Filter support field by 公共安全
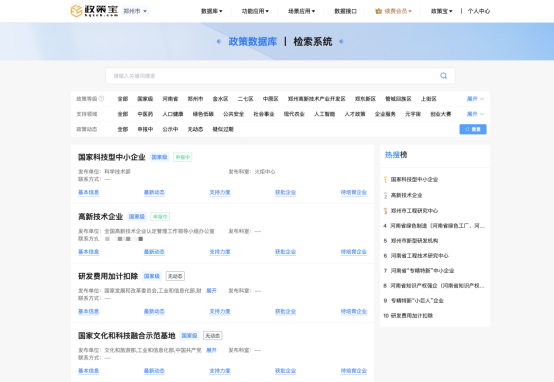Image resolution: width=554 pixels, height=382 pixels. point(234,114)
